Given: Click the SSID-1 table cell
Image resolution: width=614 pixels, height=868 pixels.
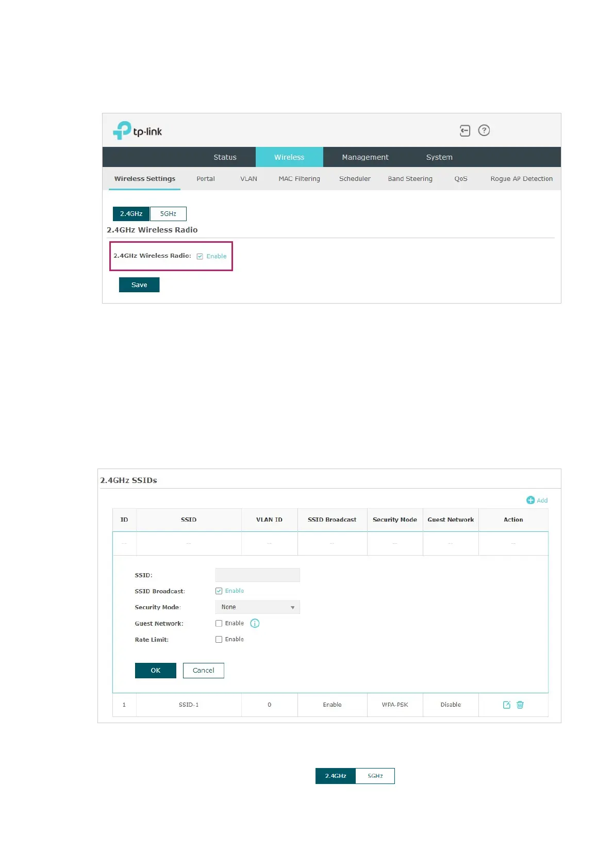Looking at the screenshot, I should 189,705.
